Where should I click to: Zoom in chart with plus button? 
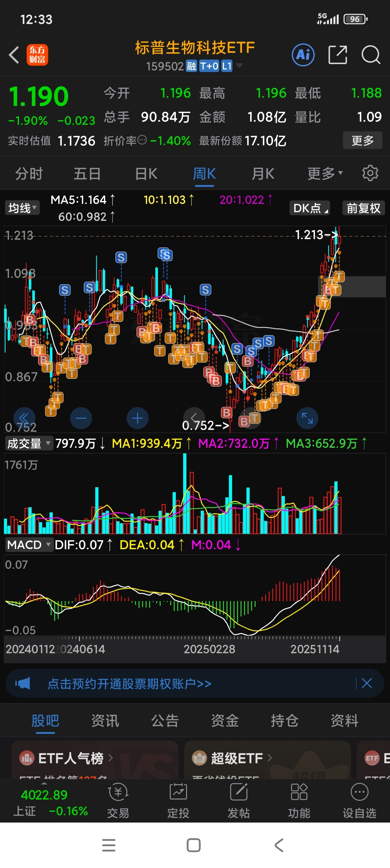[x=137, y=418]
